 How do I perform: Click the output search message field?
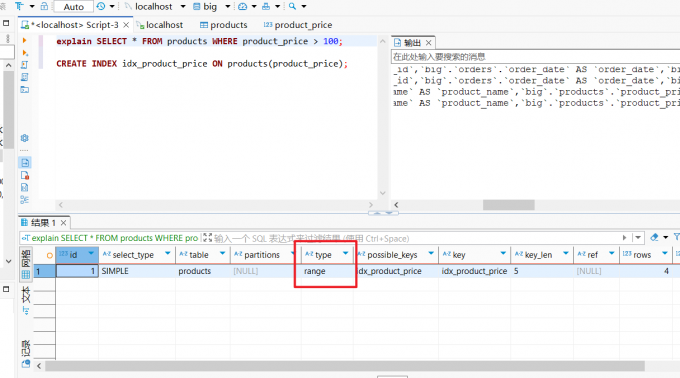pos(536,57)
